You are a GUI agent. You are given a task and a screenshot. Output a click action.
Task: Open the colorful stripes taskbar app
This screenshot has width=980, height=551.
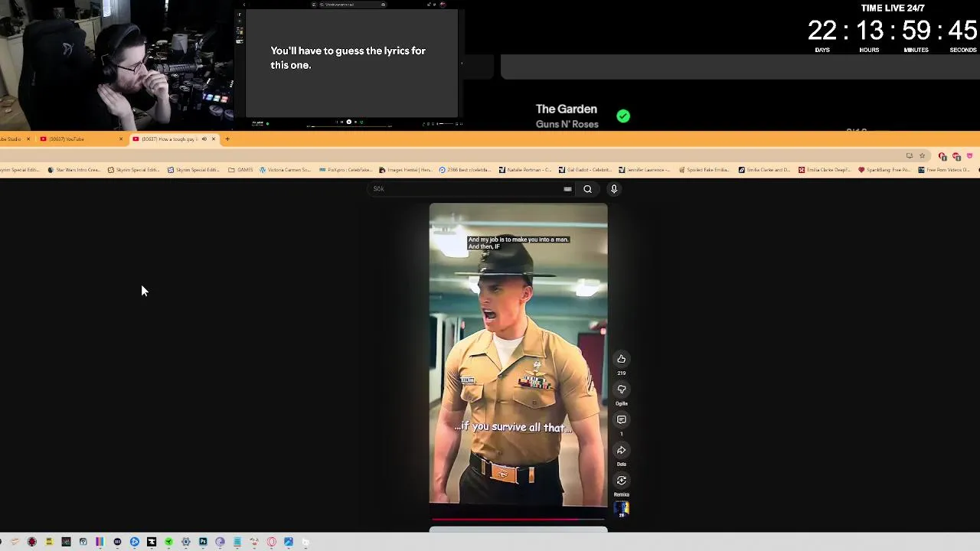coord(100,542)
